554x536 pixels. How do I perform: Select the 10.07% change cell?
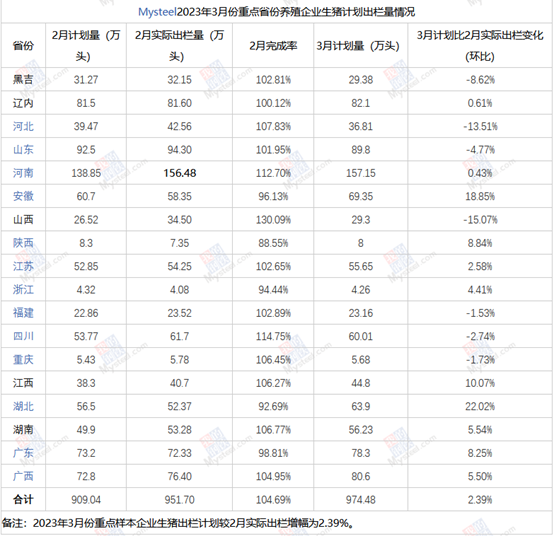click(x=480, y=383)
